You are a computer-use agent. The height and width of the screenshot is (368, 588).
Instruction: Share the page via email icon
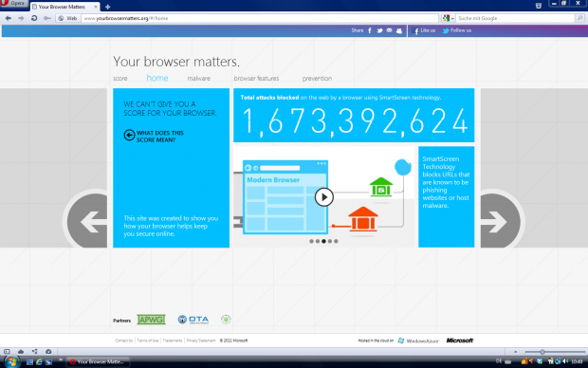coord(389,30)
